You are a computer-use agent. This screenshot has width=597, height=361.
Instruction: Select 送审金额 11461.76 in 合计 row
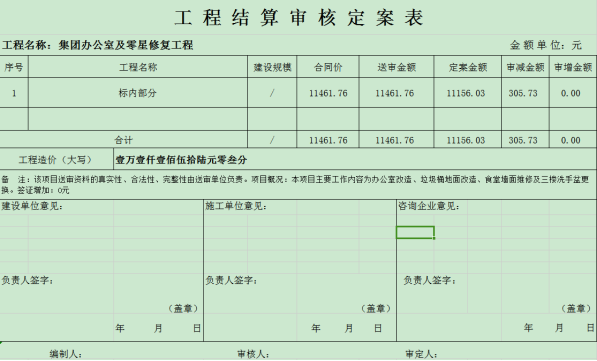coord(395,141)
